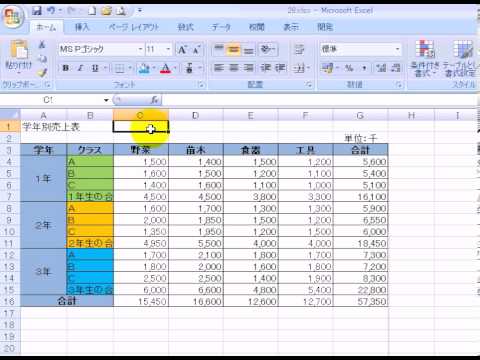Decrease displayed decimal places
This screenshot has height=360, width=480.
click(396, 68)
